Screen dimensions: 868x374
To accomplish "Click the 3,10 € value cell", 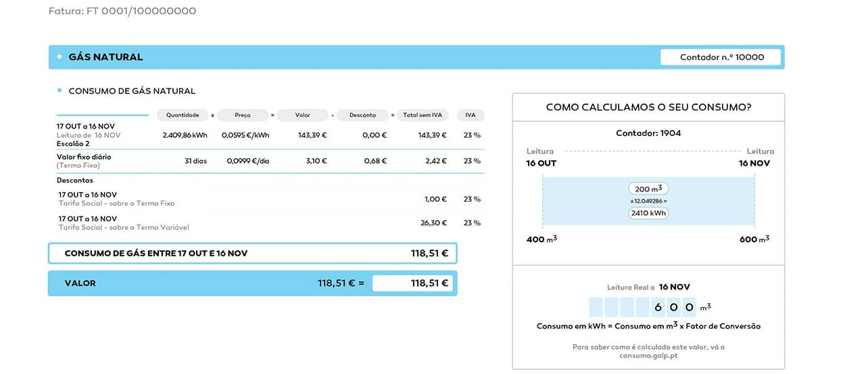I will point(316,161).
